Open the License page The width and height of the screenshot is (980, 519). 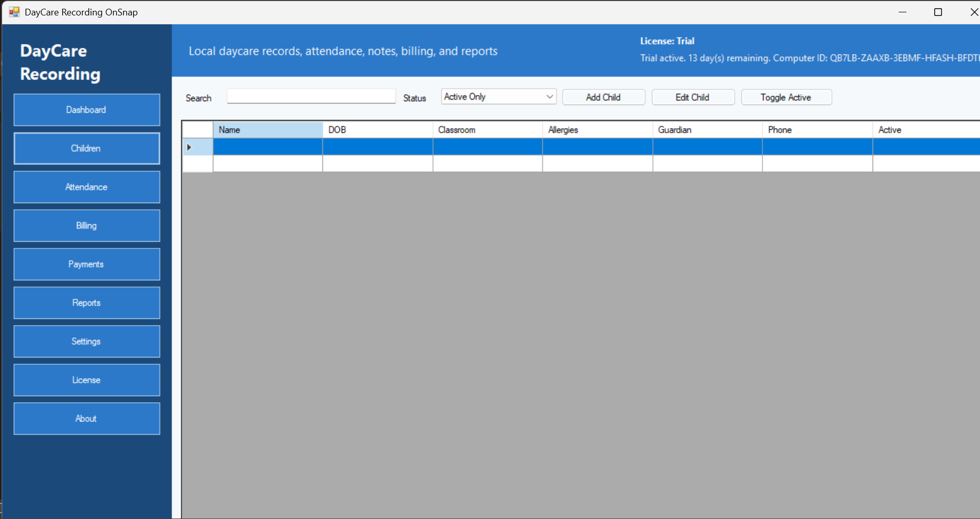[x=86, y=380]
